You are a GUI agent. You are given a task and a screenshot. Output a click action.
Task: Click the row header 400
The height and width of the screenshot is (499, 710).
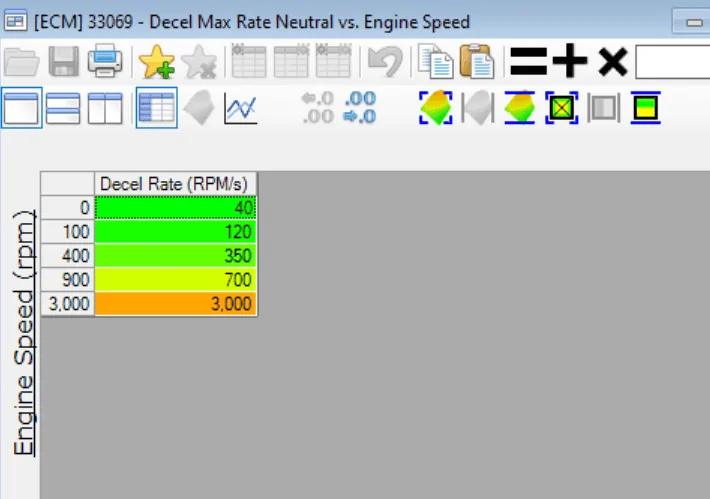point(67,256)
